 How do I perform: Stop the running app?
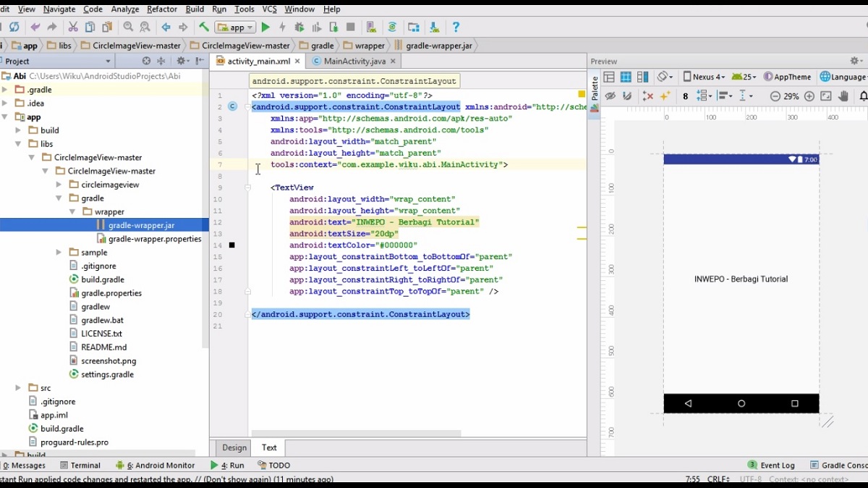[351, 27]
